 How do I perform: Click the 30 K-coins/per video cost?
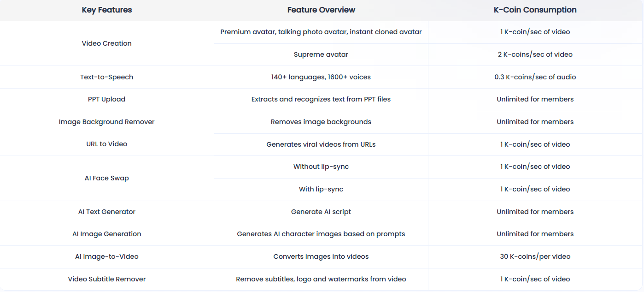[535, 256]
